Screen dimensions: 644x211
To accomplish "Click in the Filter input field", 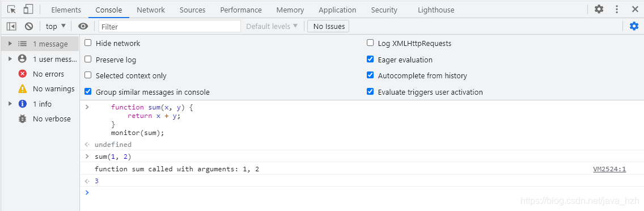I will (170, 26).
